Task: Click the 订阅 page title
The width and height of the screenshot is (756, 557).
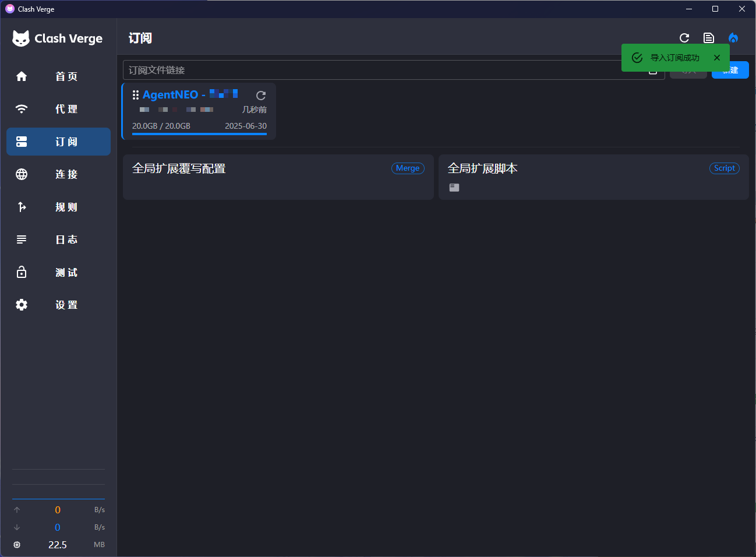Action: click(x=140, y=38)
